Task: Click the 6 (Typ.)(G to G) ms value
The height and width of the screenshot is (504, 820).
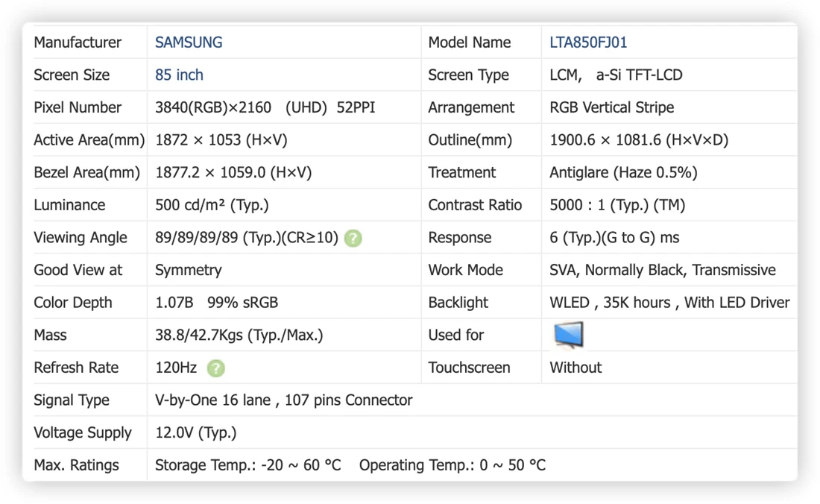Action: (614, 237)
